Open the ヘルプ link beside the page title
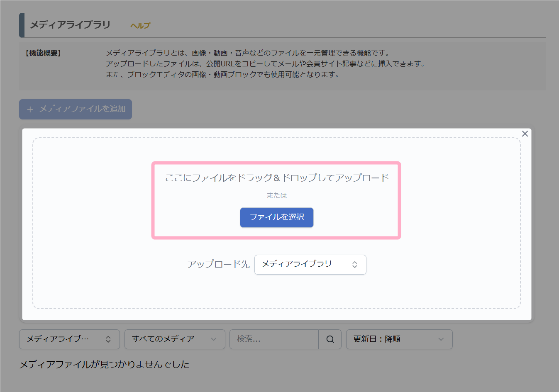The height and width of the screenshot is (392, 559). [x=140, y=26]
